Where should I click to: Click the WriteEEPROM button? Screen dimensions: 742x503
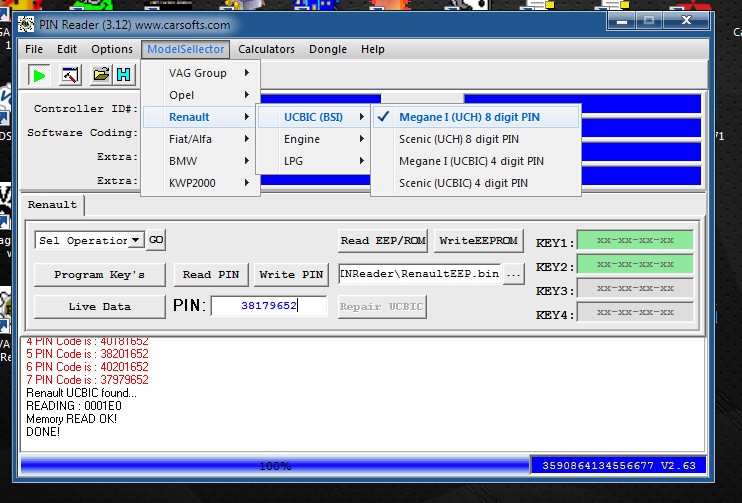[x=478, y=240]
